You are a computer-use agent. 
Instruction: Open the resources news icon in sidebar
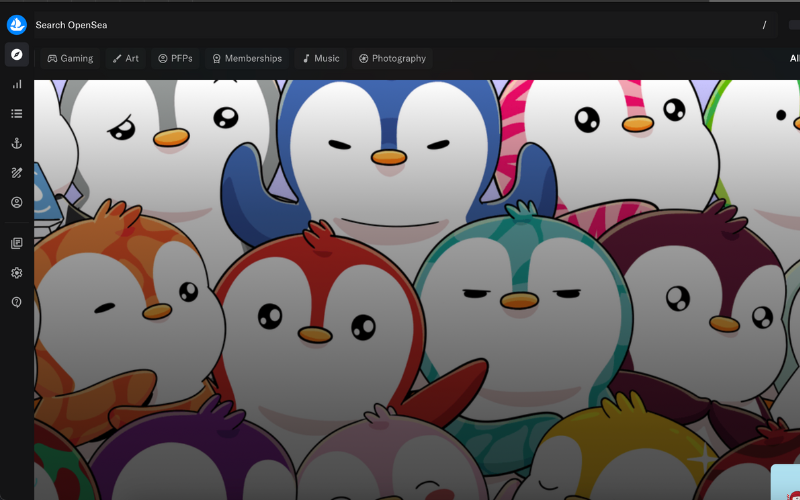pos(17,243)
